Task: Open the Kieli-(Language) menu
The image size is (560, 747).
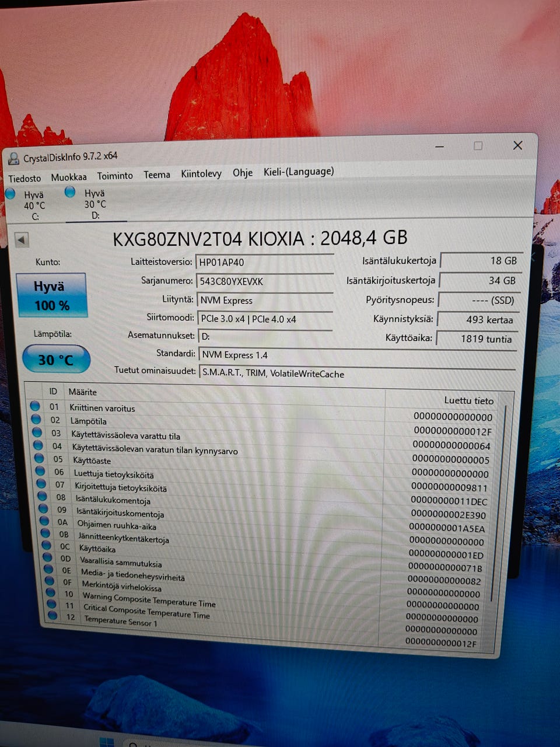Action: tap(298, 172)
